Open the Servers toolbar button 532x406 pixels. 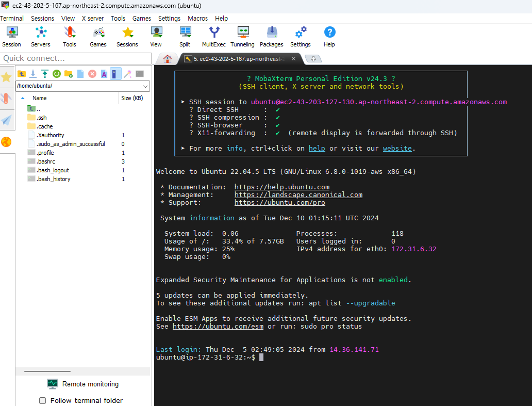(41, 37)
